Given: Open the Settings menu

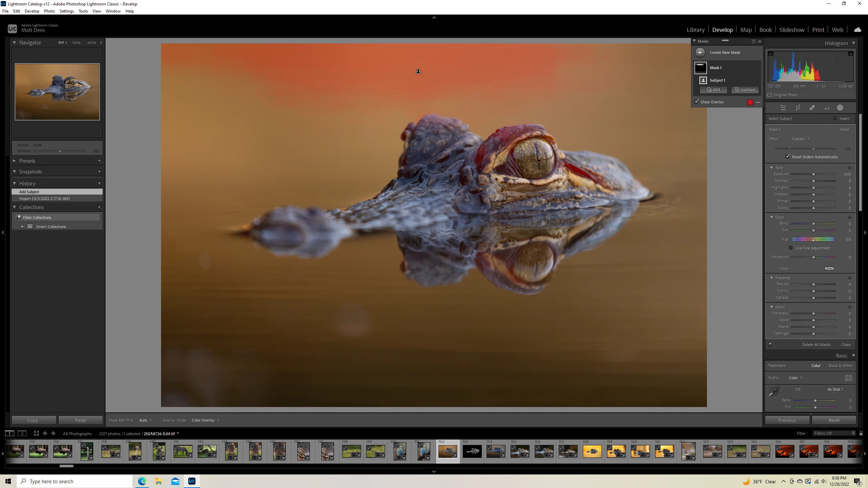Looking at the screenshot, I should click(x=66, y=11).
